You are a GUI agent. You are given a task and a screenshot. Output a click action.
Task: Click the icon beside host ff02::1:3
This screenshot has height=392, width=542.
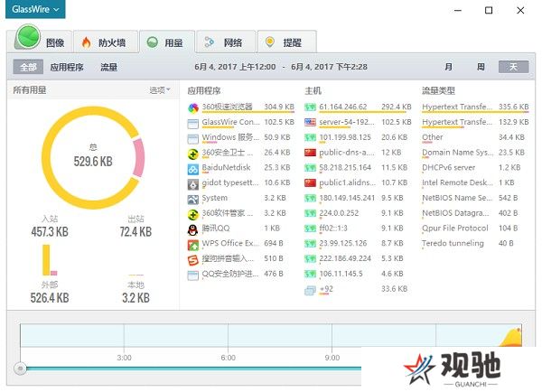(310, 229)
